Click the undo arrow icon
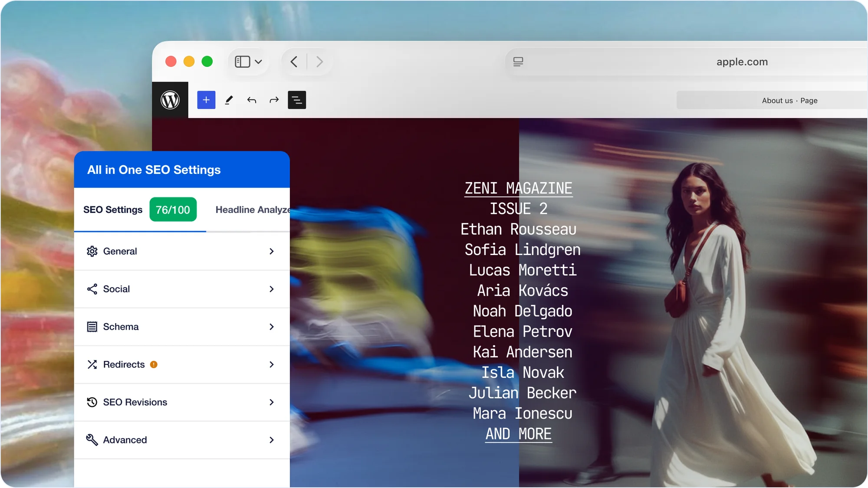This screenshot has width=868, height=488. [252, 100]
